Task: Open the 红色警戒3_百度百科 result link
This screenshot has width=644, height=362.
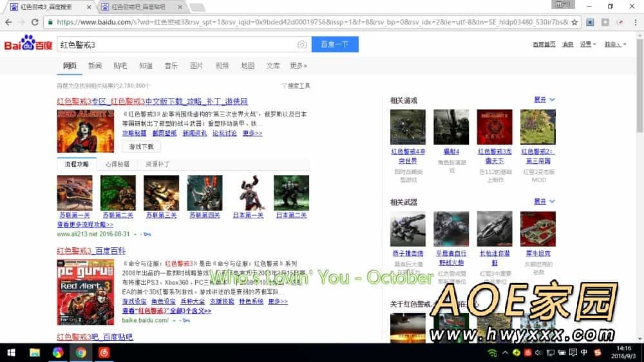Action: click(x=91, y=251)
